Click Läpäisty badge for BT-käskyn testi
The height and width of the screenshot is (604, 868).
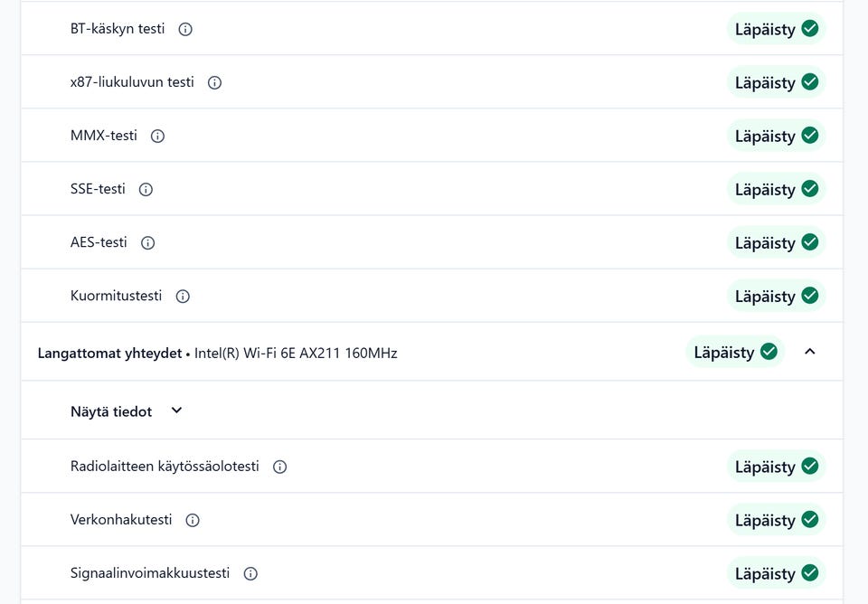[x=776, y=29]
